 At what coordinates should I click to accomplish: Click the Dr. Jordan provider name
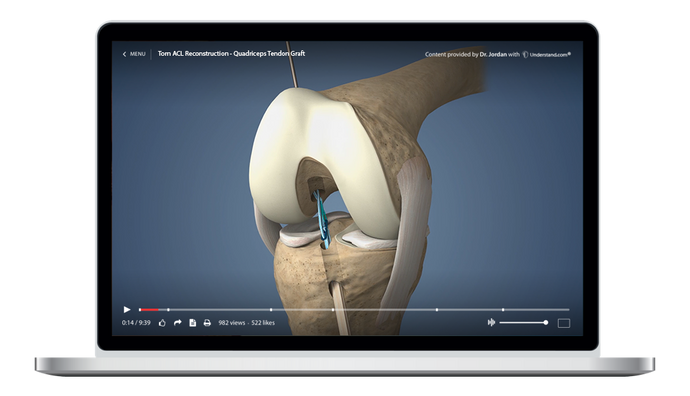493,55
